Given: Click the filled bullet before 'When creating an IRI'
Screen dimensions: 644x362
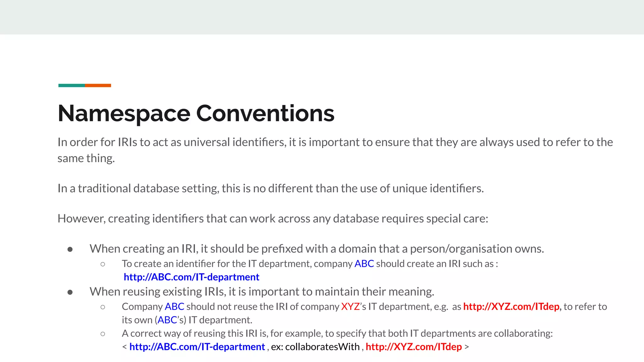Looking at the screenshot, I should point(70,250).
